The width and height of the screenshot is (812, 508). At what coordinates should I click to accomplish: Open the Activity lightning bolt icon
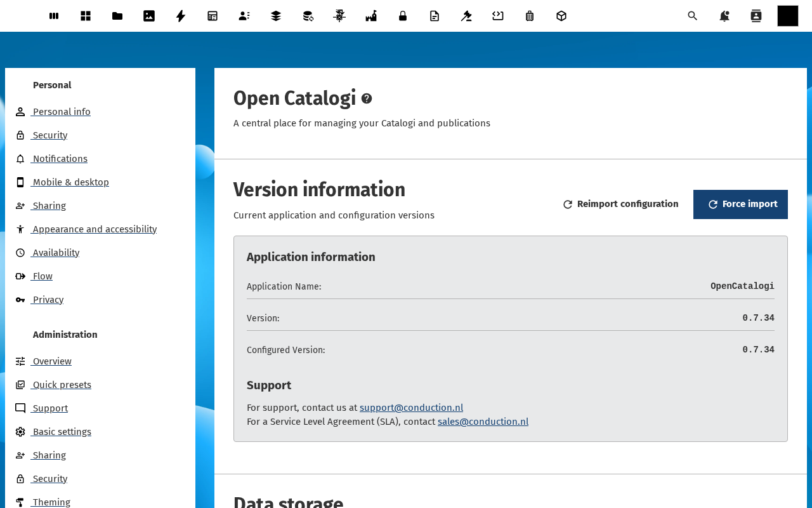pos(181,16)
